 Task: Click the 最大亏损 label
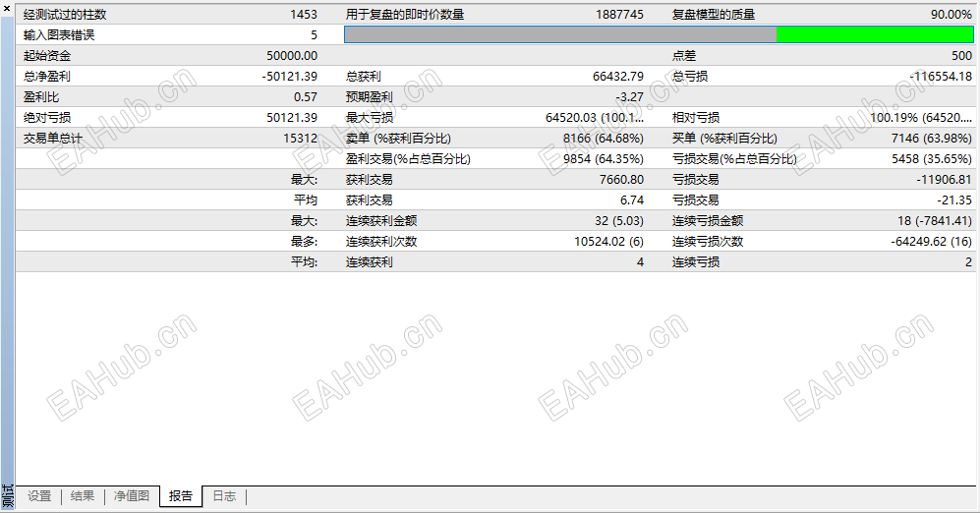coord(370,117)
